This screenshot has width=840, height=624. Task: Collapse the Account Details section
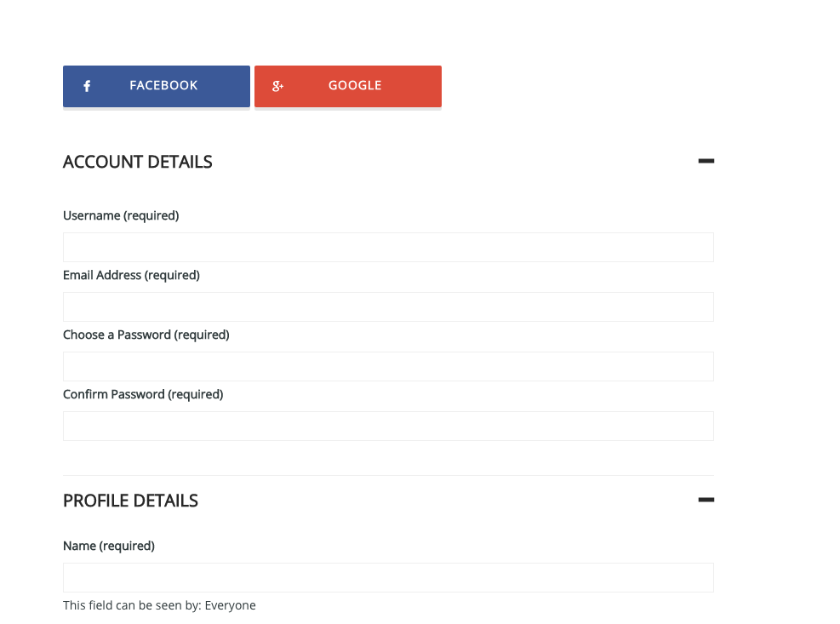706,161
